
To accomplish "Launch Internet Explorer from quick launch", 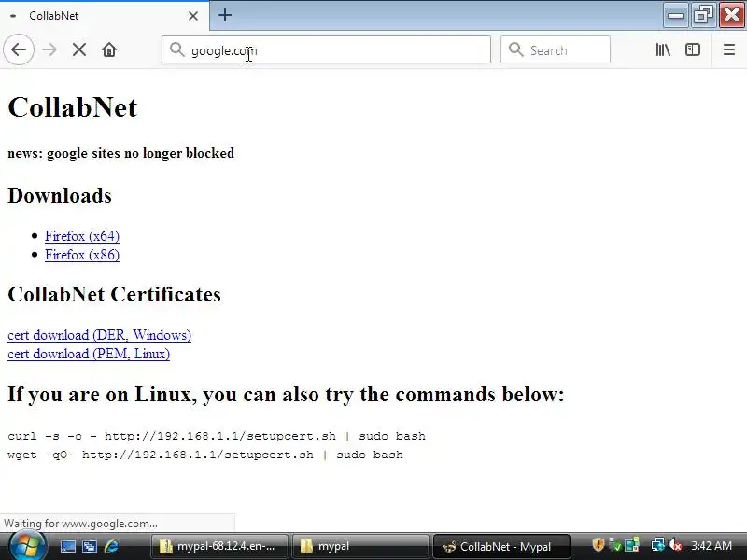I will point(111,546).
